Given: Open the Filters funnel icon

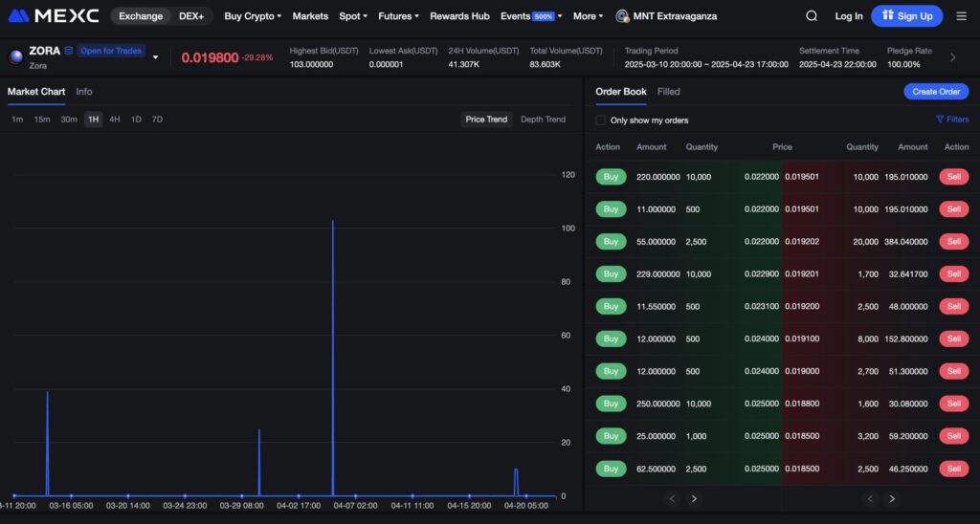Looking at the screenshot, I should [940, 120].
